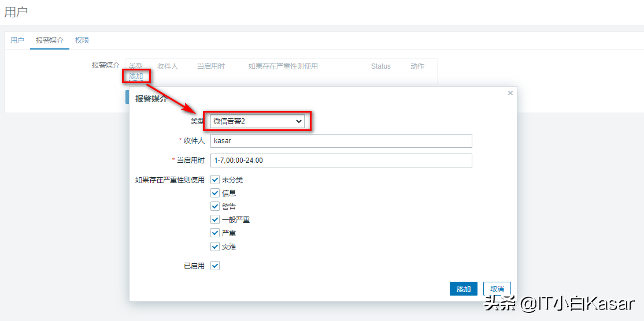Click the 一般严重 label text
The height and width of the screenshot is (321, 644).
(x=236, y=220)
